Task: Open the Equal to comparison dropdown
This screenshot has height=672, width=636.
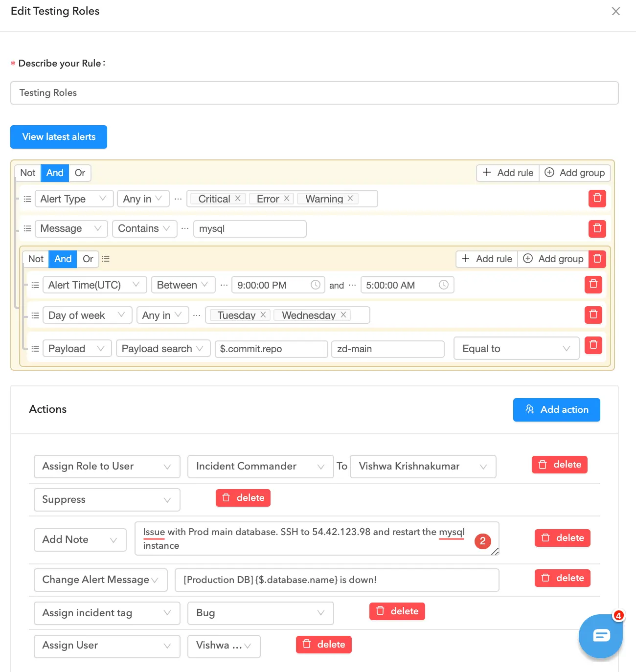Action: click(x=517, y=348)
